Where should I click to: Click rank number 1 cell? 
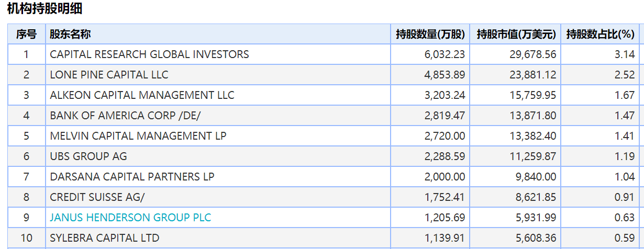(x=26, y=54)
